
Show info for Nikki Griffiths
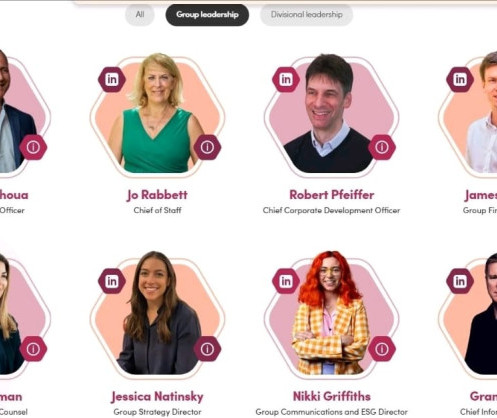coord(382,349)
